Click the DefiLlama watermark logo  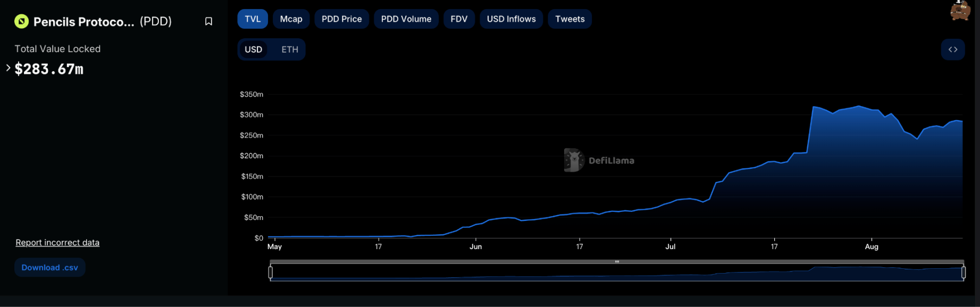point(574,160)
